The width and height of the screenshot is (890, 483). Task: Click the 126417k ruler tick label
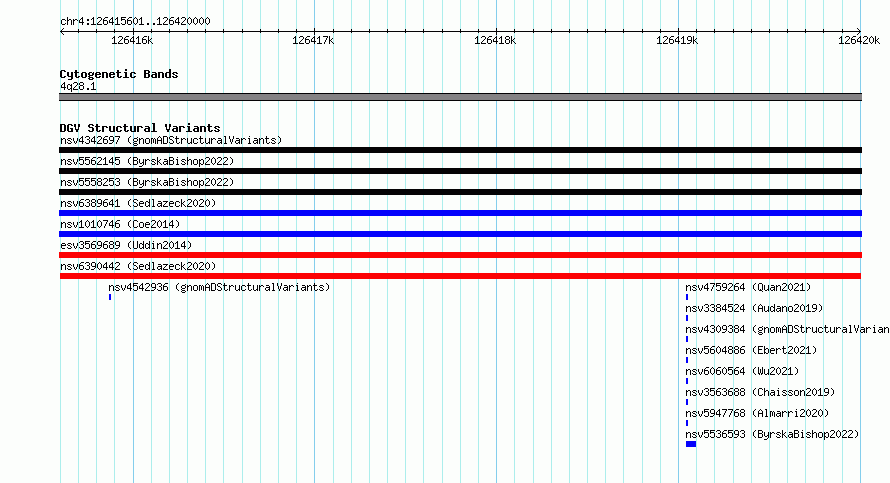[x=313, y=40]
